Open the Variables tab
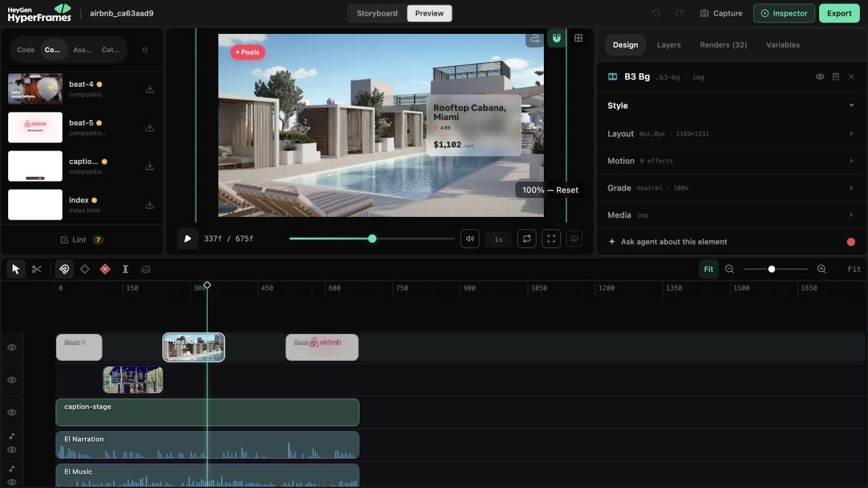 (x=783, y=45)
